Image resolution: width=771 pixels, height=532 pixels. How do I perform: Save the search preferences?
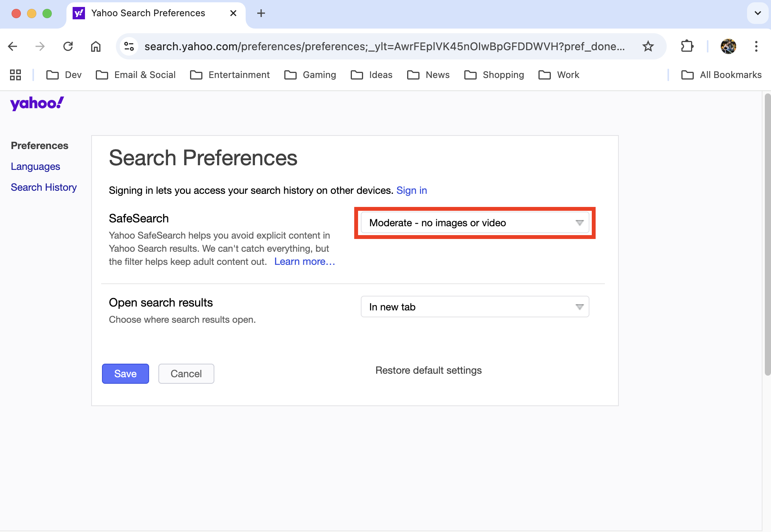tap(126, 374)
